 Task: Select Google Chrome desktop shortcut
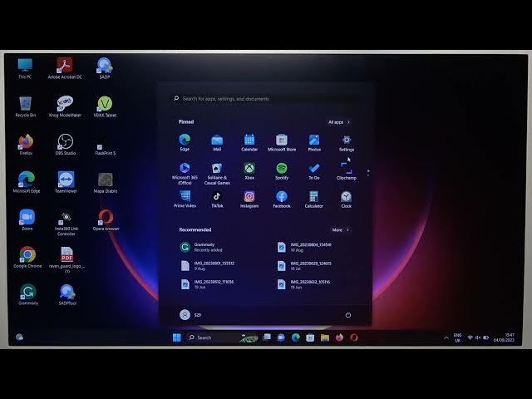point(27,258)
